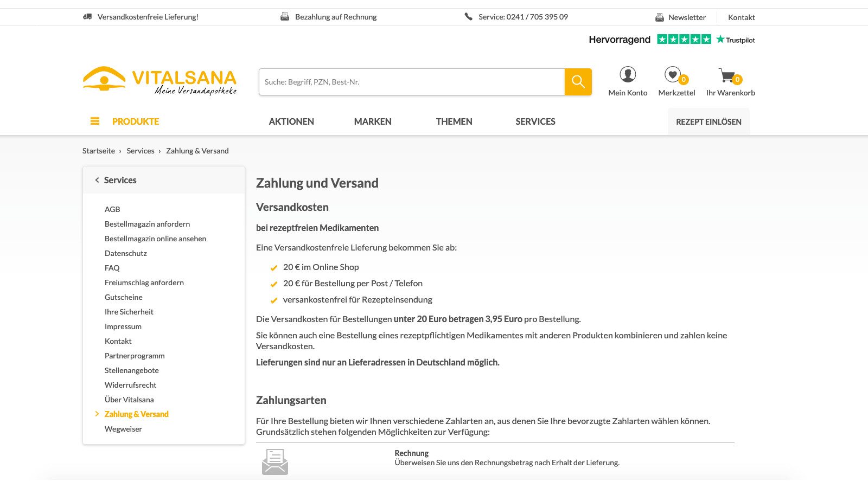Select Gutscheine in the sidebar list
868x488 pixels.
pos(124,297)
